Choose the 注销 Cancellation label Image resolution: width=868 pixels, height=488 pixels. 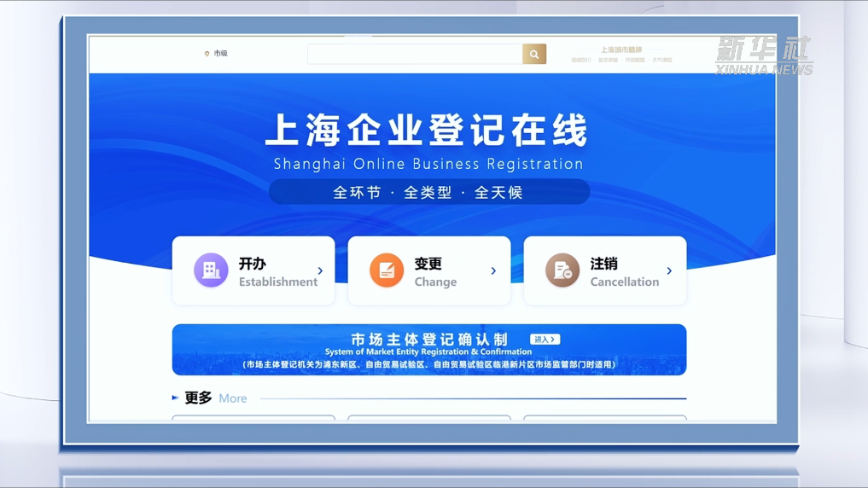(624, 272)
